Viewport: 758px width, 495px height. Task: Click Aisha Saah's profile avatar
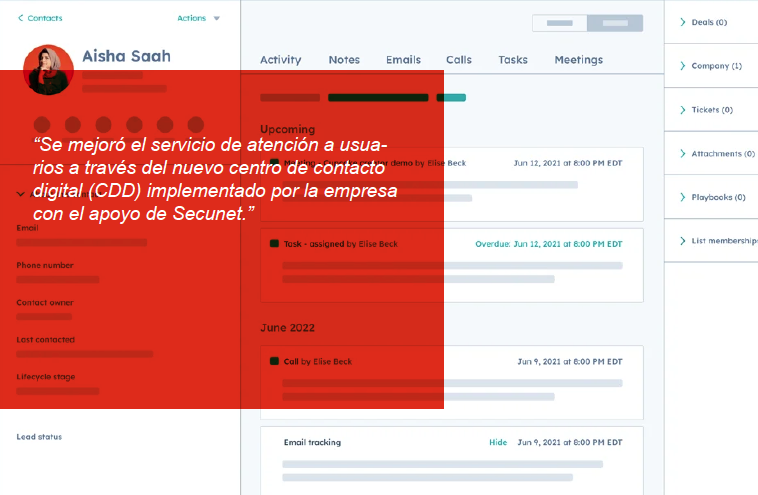[x=48, y=69]
